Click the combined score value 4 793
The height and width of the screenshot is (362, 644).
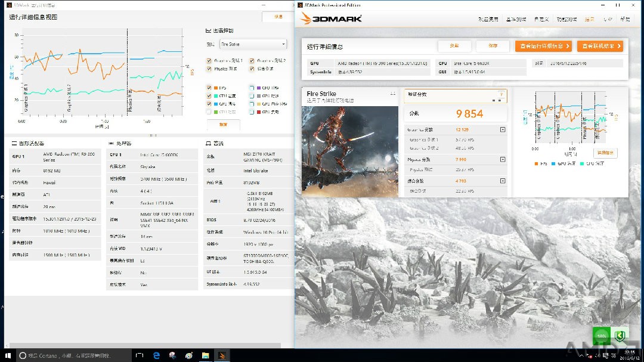click(461, 181)
